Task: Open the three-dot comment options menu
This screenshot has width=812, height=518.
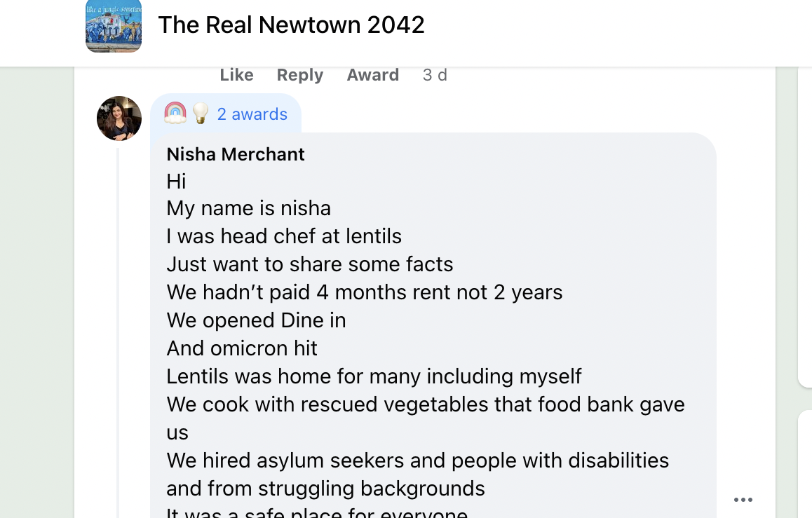Action: tap(743, 499)
